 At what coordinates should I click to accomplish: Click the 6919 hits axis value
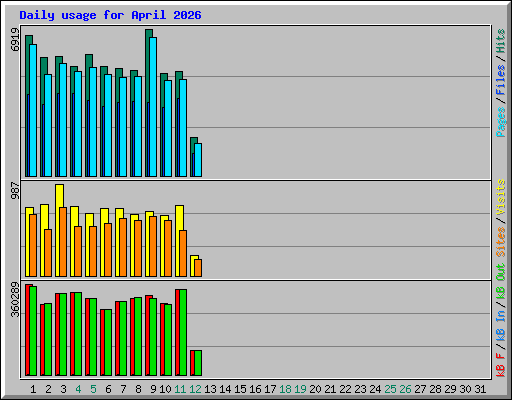click(x=15, y=39)
